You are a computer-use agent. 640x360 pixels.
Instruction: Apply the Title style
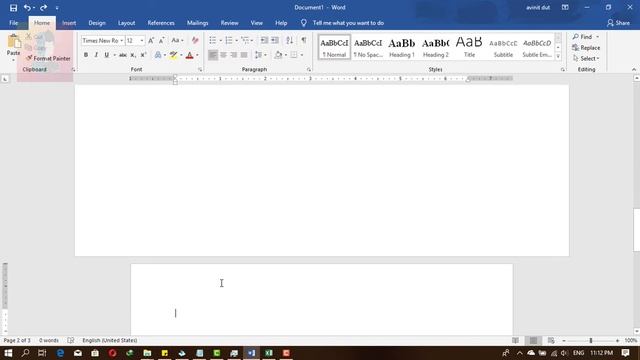coord(469,47)
